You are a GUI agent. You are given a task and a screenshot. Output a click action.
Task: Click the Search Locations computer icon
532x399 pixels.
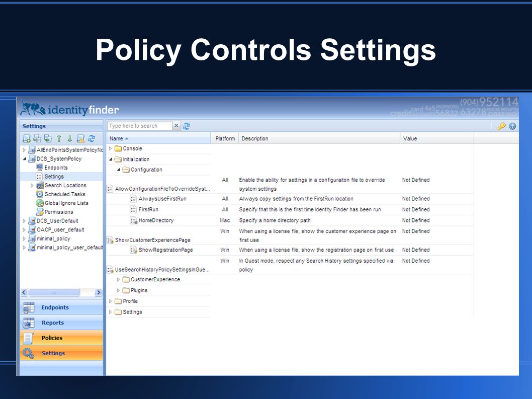(40, 185)
